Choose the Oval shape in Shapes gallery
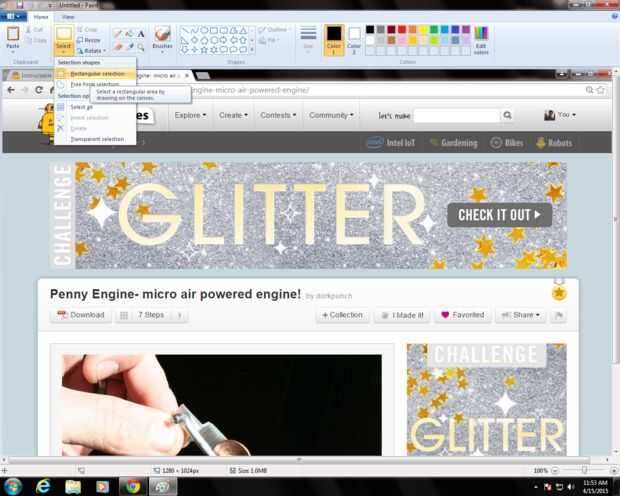The width and height of the screenshot is (620, 496). click(x=204, y=30)
